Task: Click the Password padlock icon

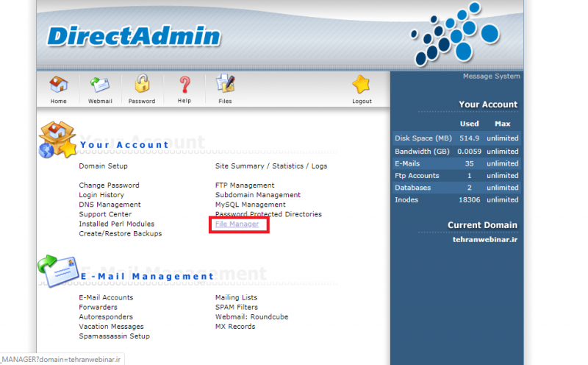Action: click(x=142, y=85)
